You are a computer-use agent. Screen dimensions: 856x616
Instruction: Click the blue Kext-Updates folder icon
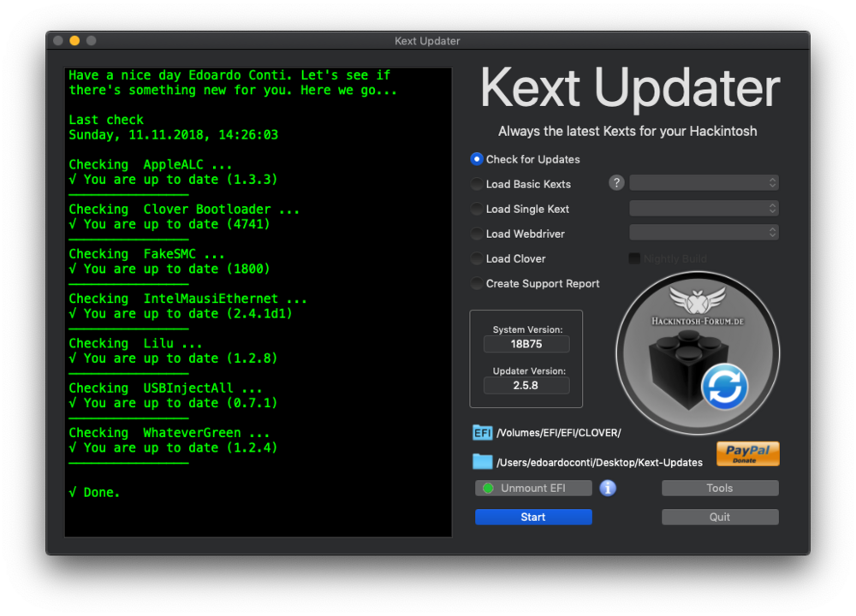[x=483, y=462]
